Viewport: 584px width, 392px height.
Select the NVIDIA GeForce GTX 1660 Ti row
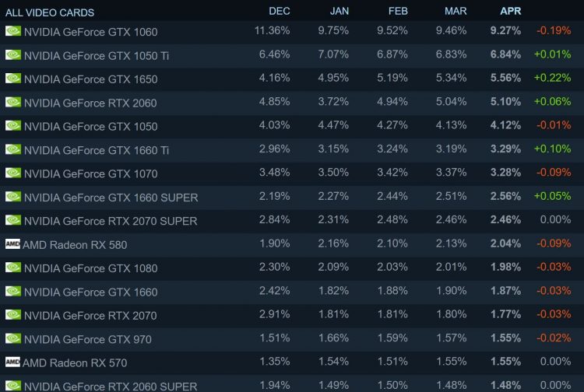click(x=96, y=150)
